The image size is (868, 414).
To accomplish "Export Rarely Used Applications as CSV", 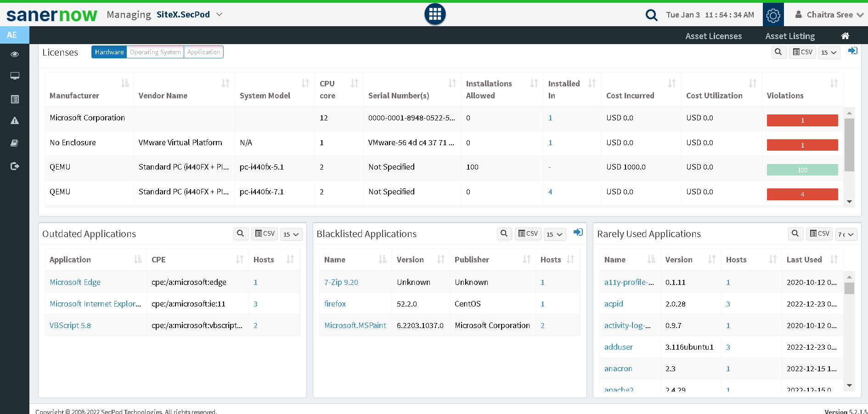I will (819, 233).
